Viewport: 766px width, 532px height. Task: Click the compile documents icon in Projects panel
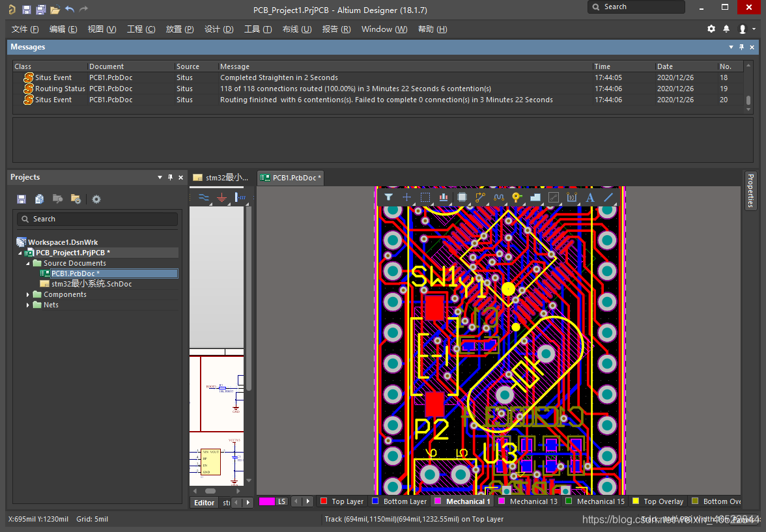click(x=39, y=199)
